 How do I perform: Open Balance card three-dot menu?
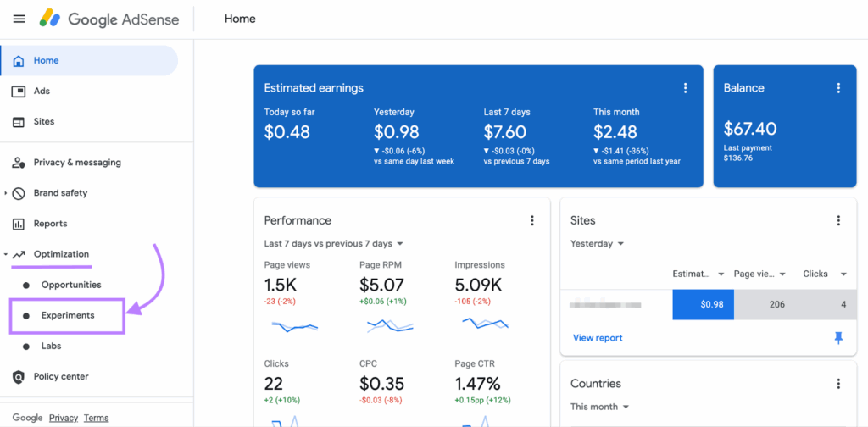(x=838, y=88)
